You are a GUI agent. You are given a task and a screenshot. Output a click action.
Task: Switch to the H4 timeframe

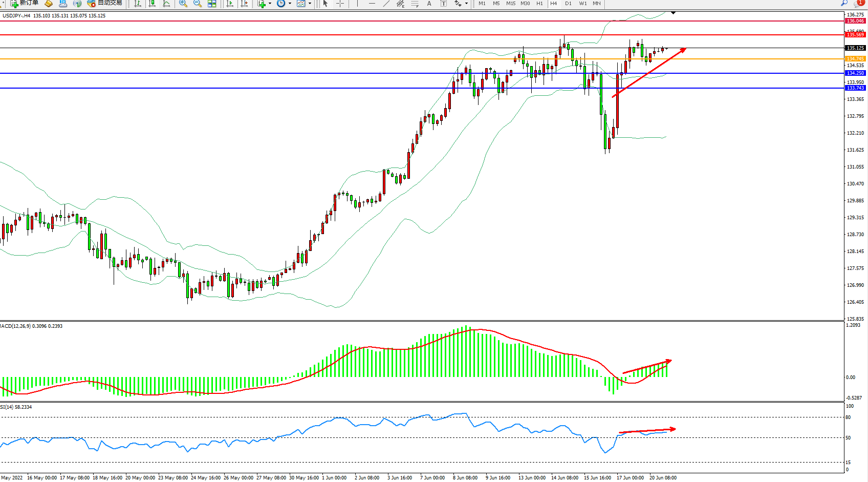coord(553,4)
